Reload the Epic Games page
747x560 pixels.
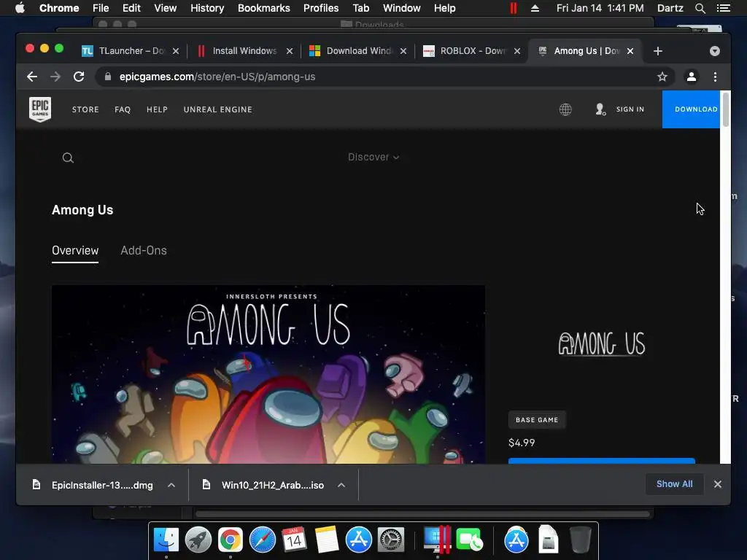(x=79, y=77)
